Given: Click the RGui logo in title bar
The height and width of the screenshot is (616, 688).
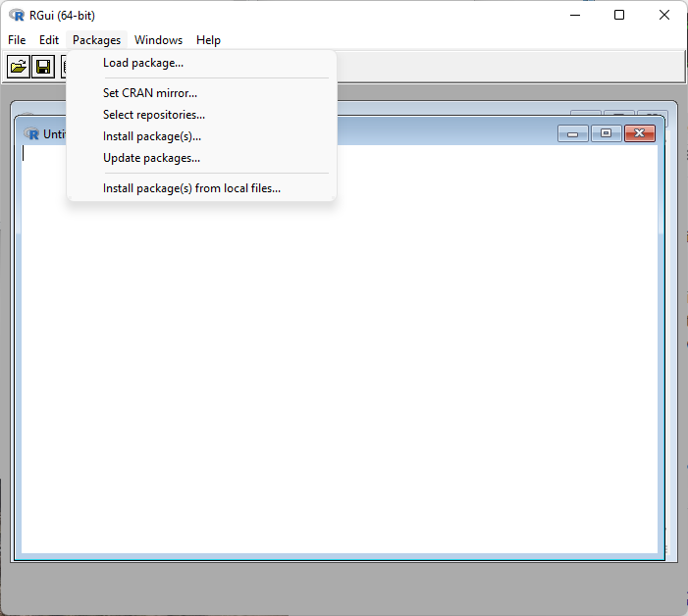Looking at the screenshot, I should 17,16.
